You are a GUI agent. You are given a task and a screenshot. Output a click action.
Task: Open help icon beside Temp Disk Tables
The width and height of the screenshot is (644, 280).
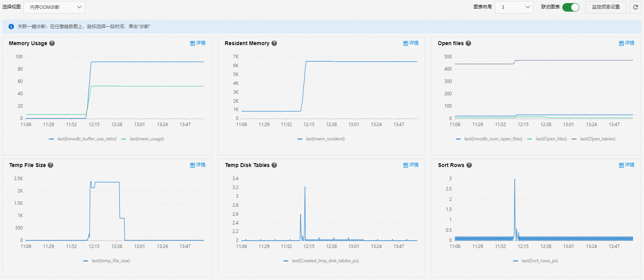coord(274,165)
